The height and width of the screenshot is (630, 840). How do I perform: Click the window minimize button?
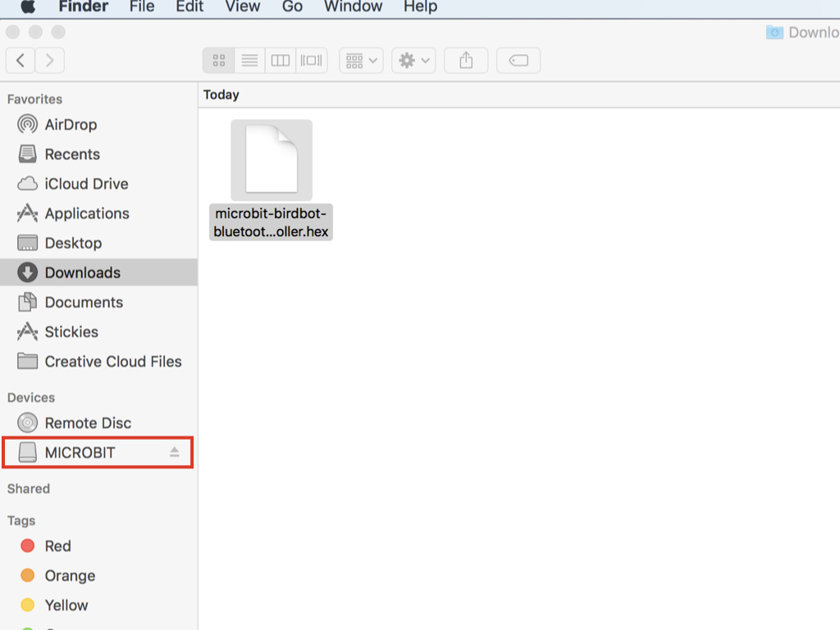pyautogui.click(x=36, y=32)
